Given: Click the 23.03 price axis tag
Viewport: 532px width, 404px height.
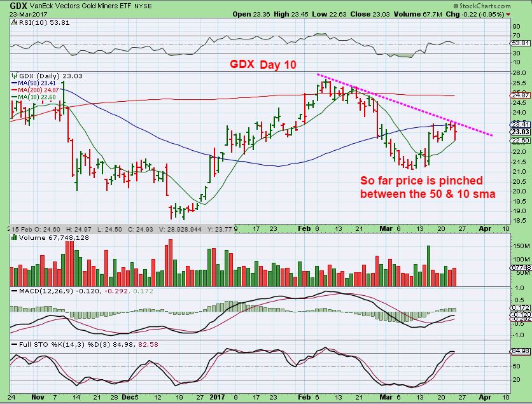Looking at the screenshot, I should (521, 132).
